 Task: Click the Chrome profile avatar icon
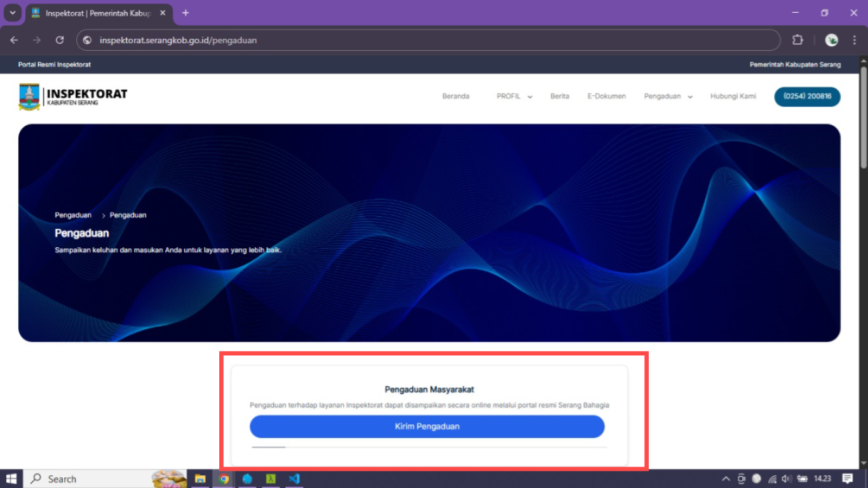[831, 40]
